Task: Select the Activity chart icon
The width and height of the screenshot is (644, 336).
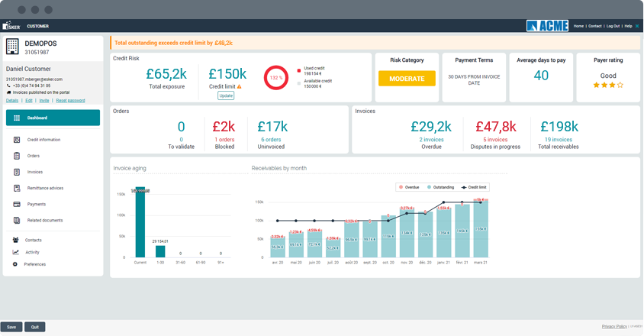Action: [15, 252]
